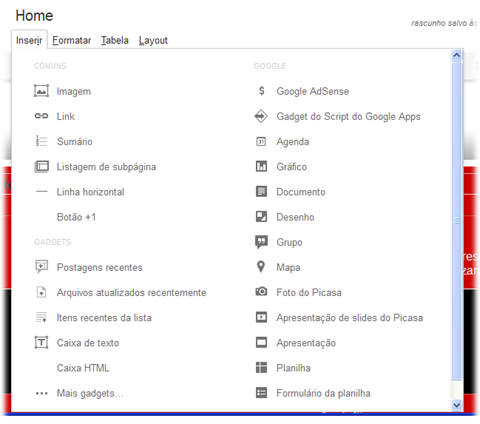Screen dimensions: 480x424
Task: Open the Layout menu
Action: [153, 40]
